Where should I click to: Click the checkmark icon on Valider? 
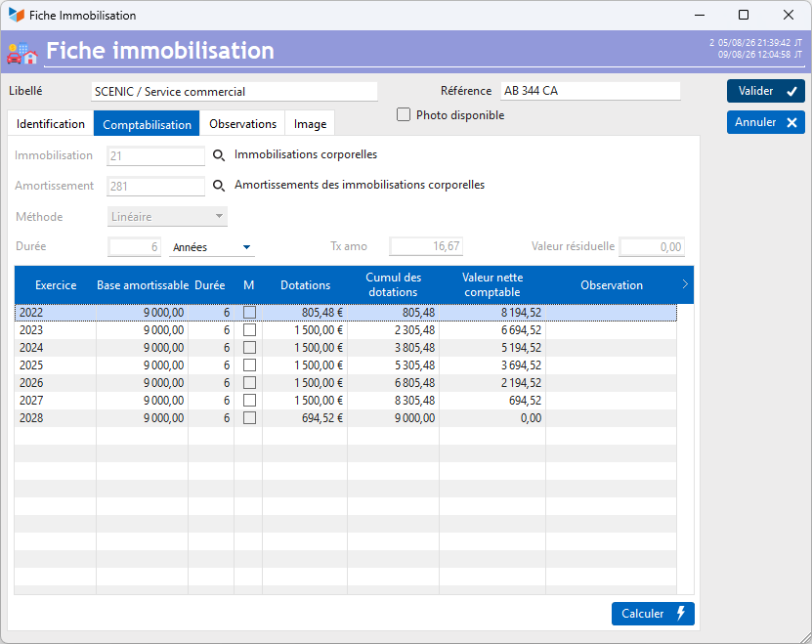pyautogui.click(x=791, y=92)
